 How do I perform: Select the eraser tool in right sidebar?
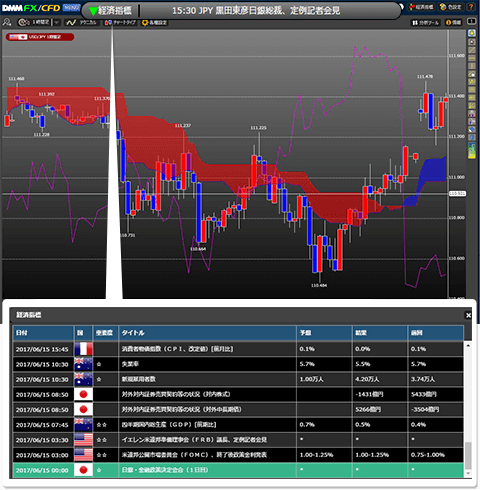[472, 129]
